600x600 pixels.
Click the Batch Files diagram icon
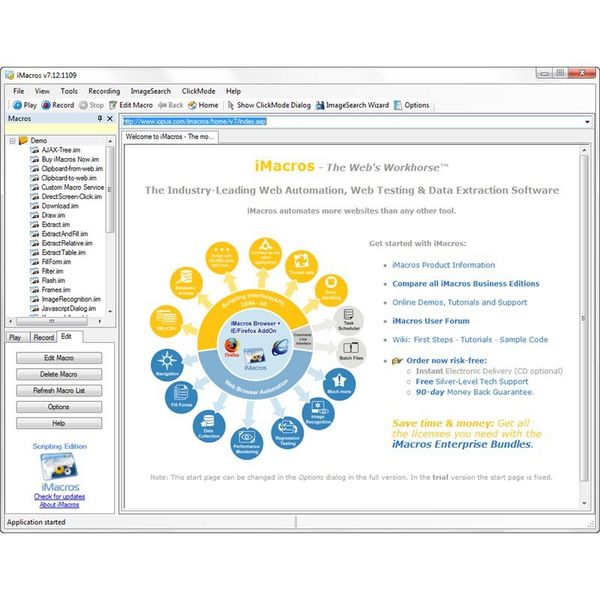[351, 351]
